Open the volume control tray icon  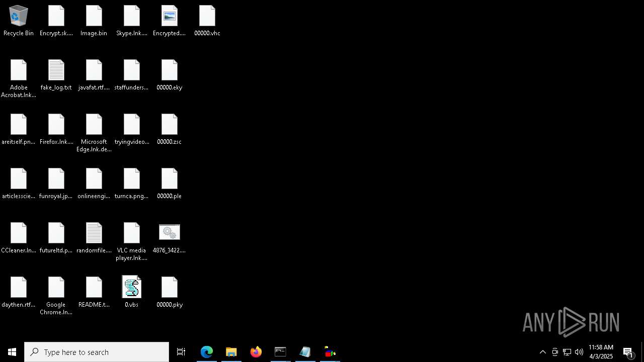(x=579, y=352)
